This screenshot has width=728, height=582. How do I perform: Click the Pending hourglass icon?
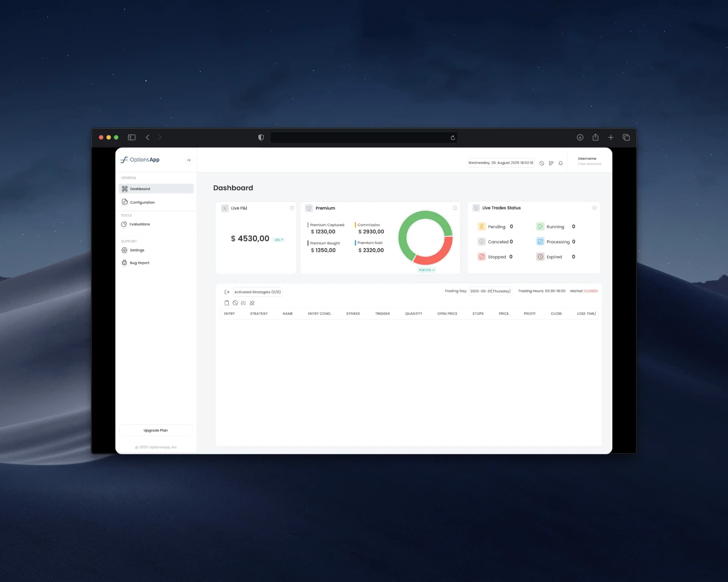click(482, 227)
